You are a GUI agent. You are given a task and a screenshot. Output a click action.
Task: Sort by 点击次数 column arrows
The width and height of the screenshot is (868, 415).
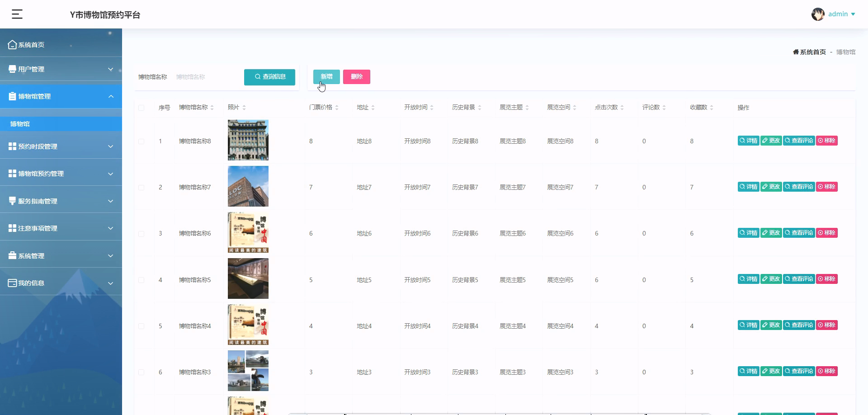point(622,108)
